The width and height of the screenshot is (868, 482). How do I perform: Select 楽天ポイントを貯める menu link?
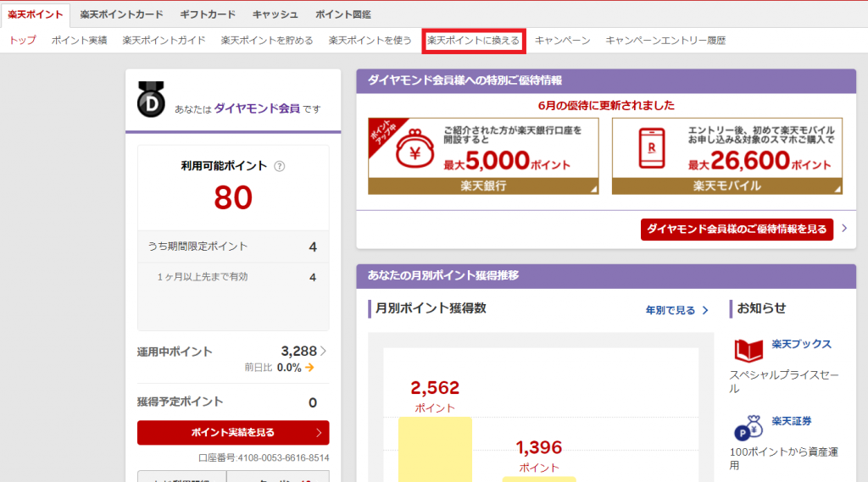point(267,41)
